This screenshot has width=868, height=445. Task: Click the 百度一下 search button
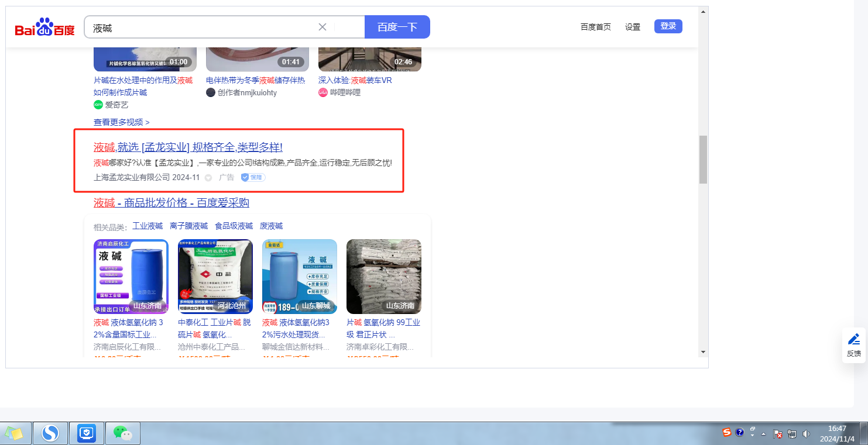click(x=397, y=27)
